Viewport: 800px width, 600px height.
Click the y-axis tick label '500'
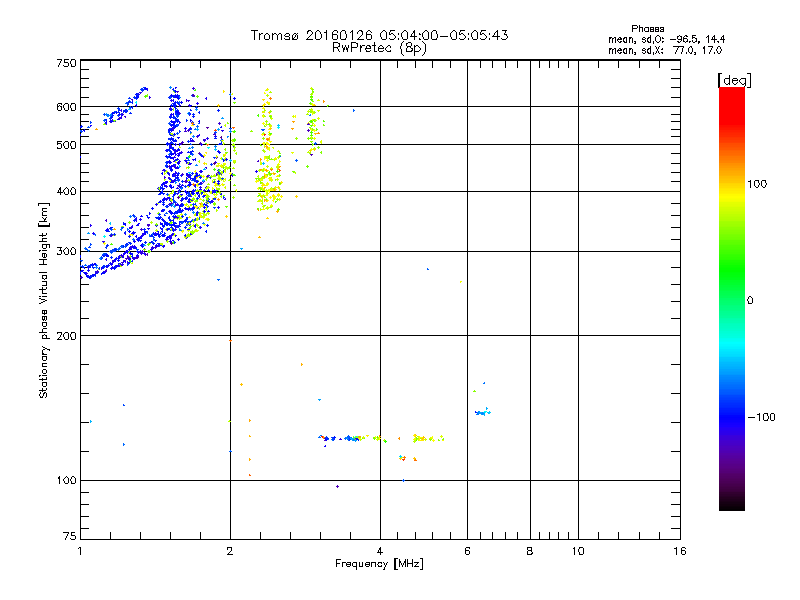tap(66, 145)
